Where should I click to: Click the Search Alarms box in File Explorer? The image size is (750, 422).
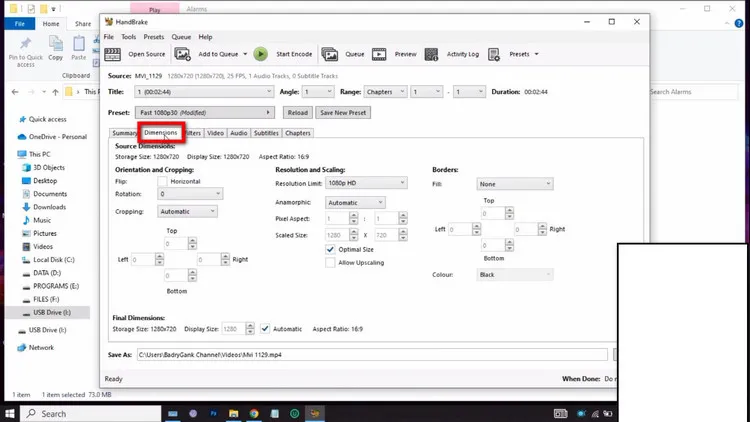(693, 92)
